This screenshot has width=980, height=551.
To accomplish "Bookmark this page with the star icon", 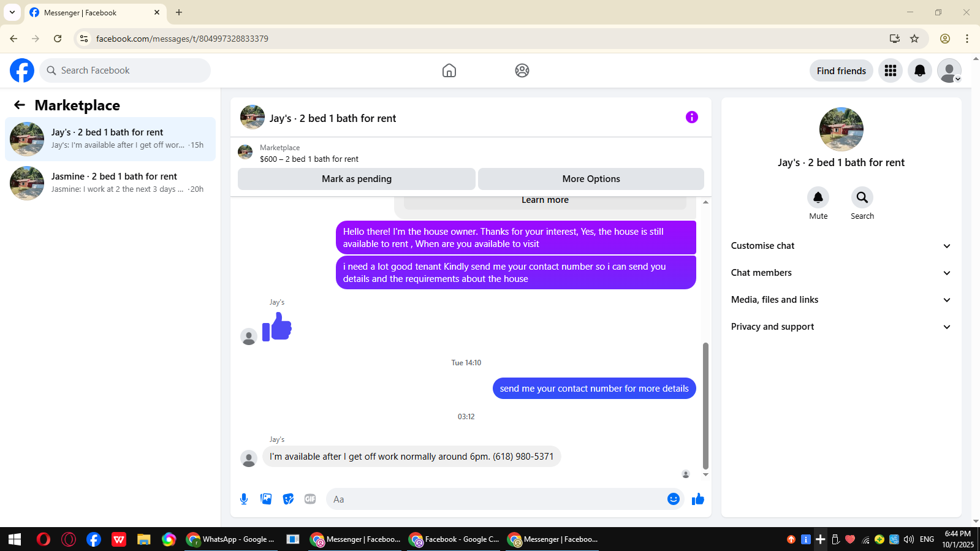I will coord(914,39).
